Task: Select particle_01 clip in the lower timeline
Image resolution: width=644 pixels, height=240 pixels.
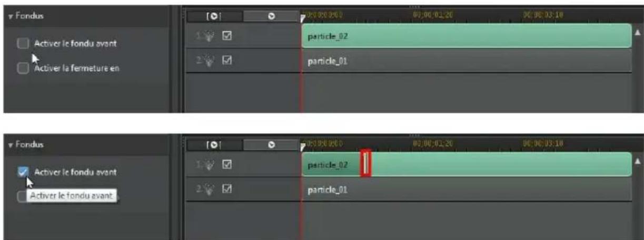Action: [466, 189]
